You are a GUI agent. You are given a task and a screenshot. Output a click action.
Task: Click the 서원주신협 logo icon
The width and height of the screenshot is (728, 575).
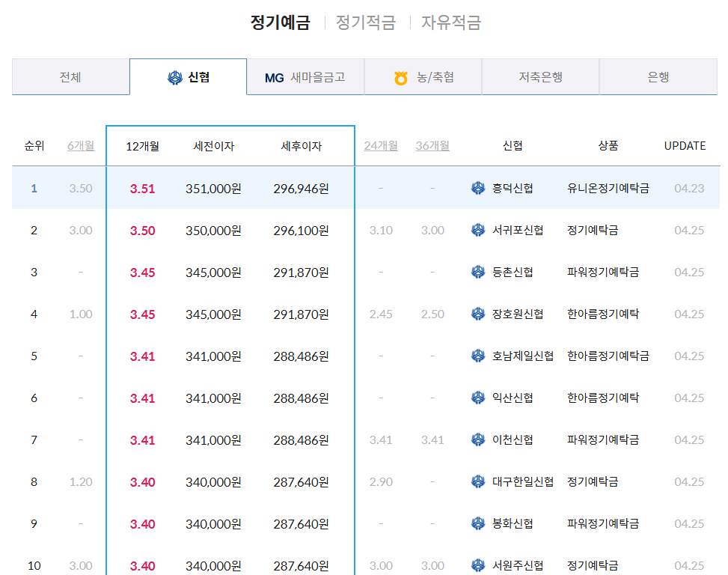click(x=478, y=565)
